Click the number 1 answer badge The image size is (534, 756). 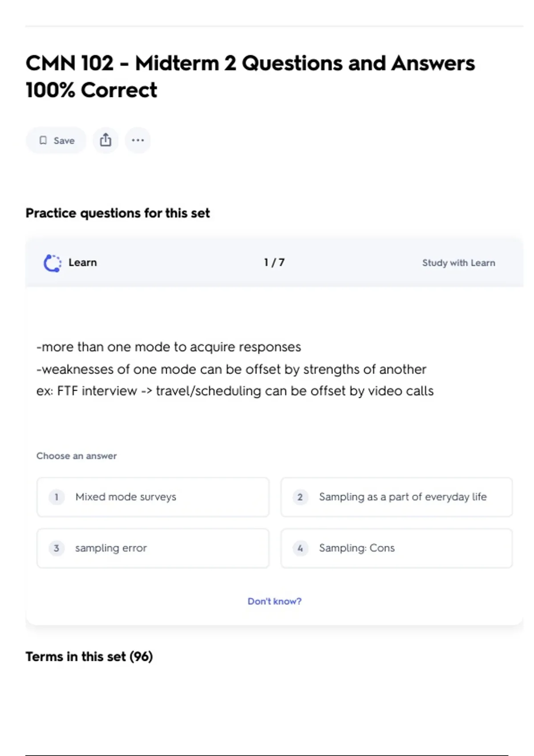(57, 497)
